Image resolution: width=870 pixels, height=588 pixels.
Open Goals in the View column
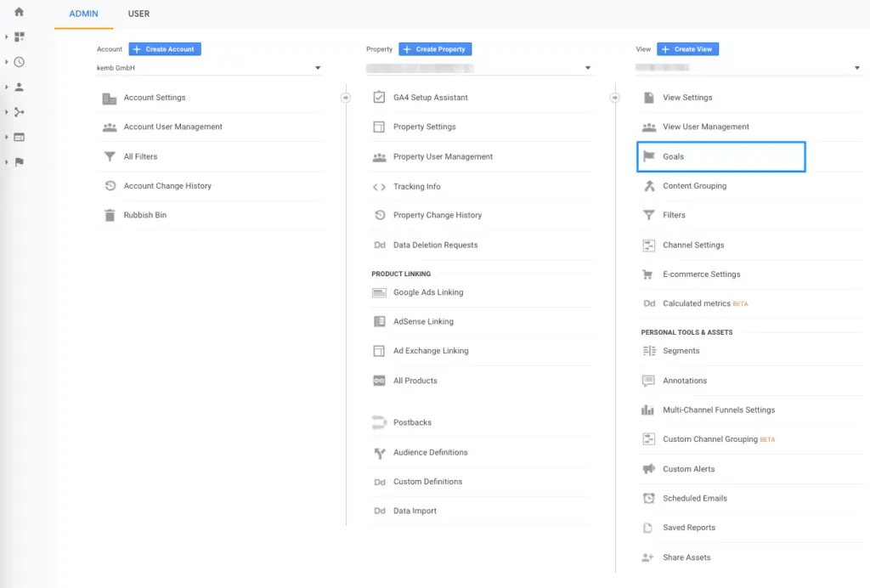tap(720, 156)
